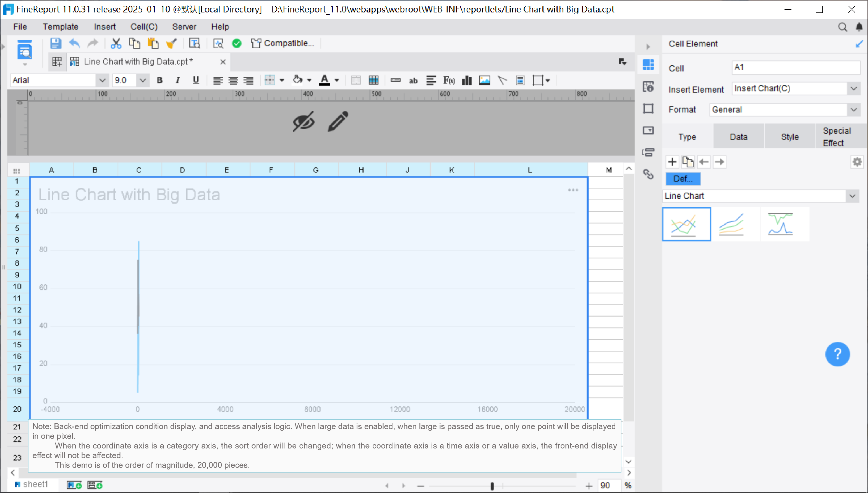Click the plus icon to add chart
Image resolution: width=868 pixels, height=493 pixels.
(672, 162)
